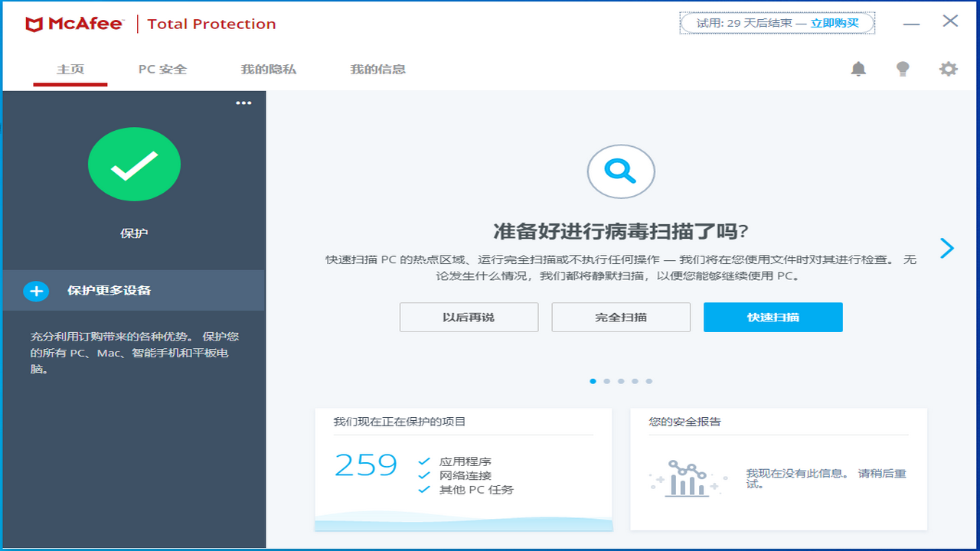
Task: Return to the 主页 tab
Action: (x=70, y=69)
